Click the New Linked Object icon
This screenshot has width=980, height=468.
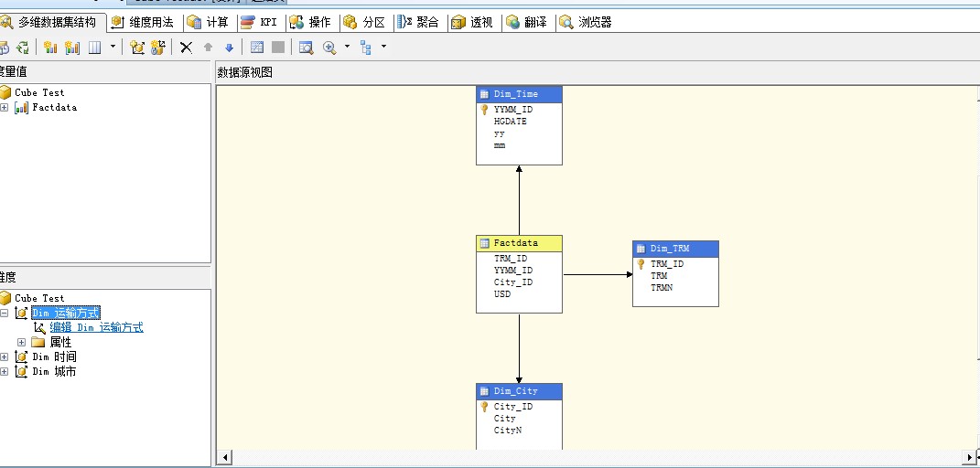coord(158,48)
